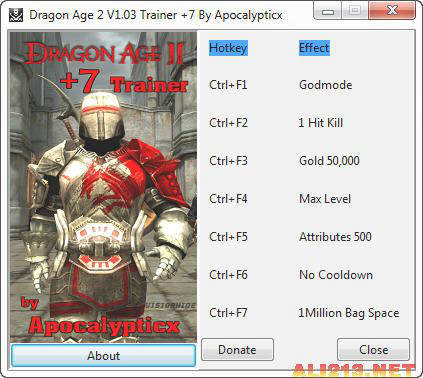Click the Godmode effect label
This screenshot has height=378, width=423.
click(325, 85)
